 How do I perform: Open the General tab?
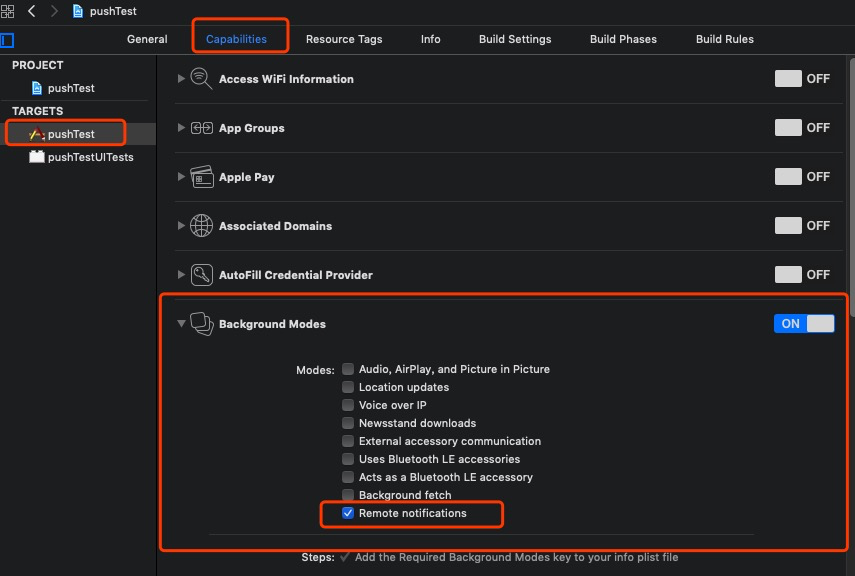(147, 39)
